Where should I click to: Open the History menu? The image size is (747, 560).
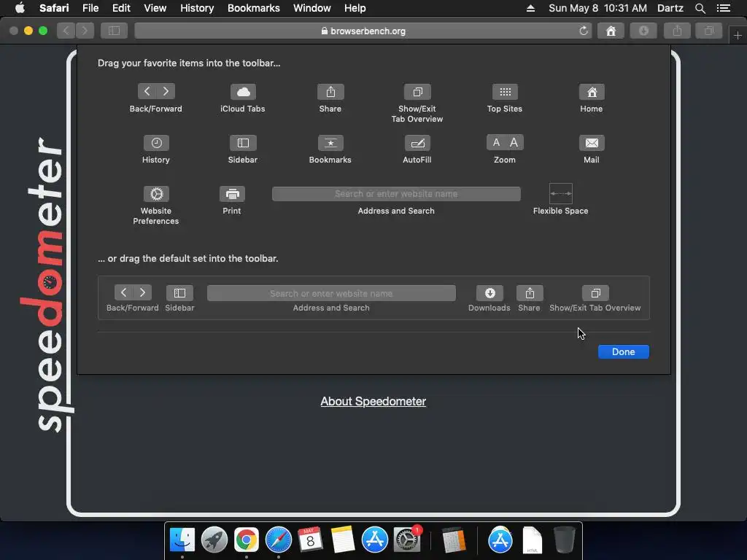(197, 8)
